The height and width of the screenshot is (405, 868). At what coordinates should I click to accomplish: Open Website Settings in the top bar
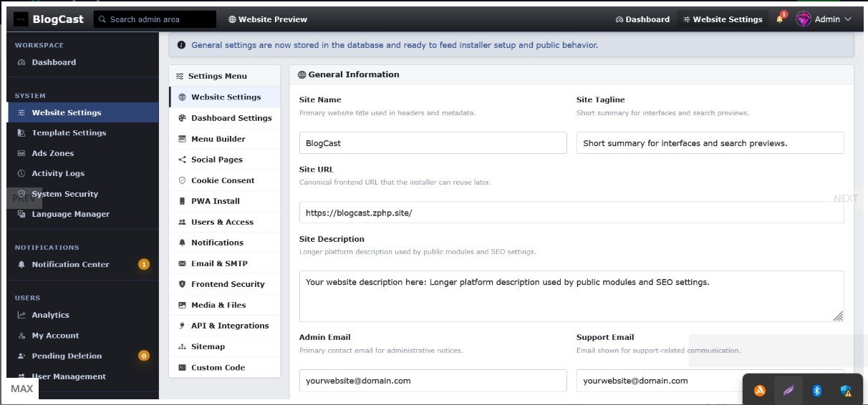(723, 19)
